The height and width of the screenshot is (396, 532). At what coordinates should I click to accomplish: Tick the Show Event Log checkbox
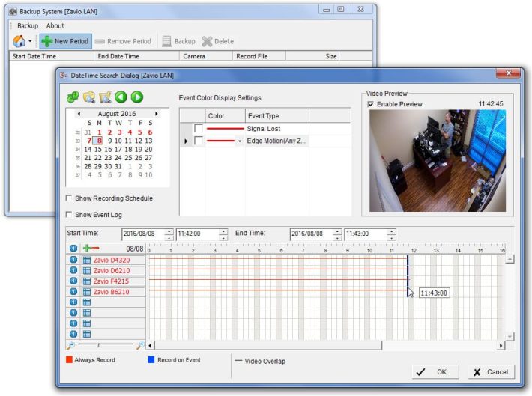pos(70,215)
